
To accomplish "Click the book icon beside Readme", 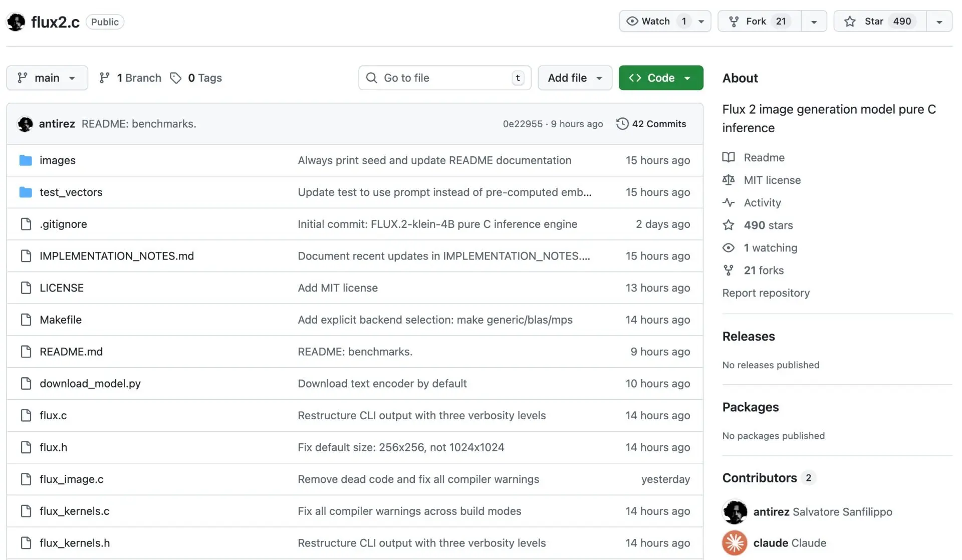I will click(729, 157).
